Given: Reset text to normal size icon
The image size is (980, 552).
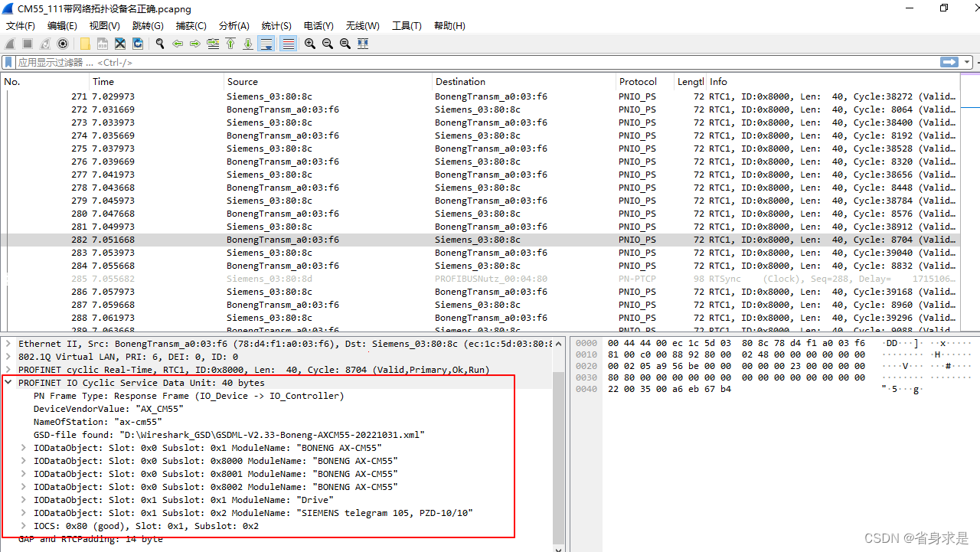Looking at the screenshot, I should (345, 44).
